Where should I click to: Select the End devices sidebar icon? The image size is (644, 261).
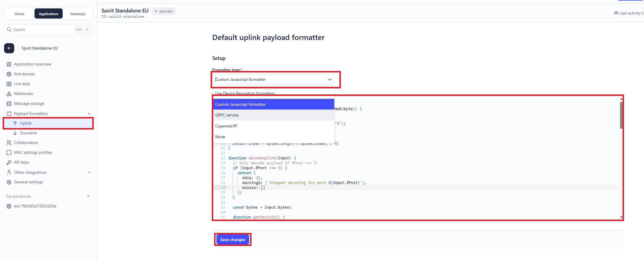pyautogui.click(x=9, y=74)
